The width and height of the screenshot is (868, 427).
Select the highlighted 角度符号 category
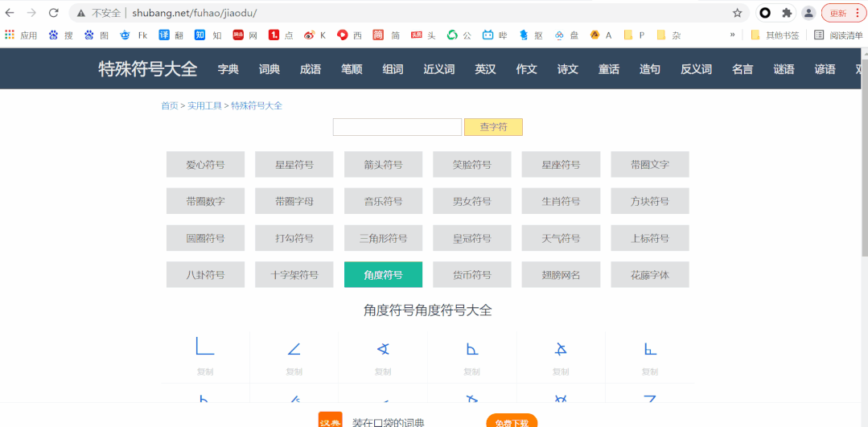click(383, 275)
